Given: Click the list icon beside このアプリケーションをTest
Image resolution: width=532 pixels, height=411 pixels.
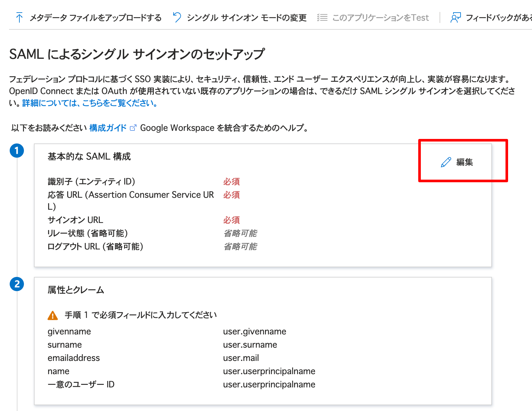Looking at the screenshot, I should pos(322,18).
